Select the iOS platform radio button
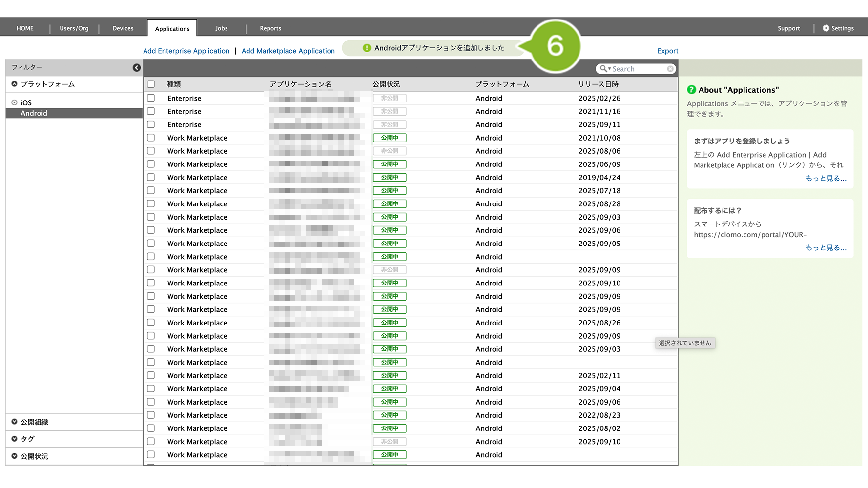Image resolution: width=868 pixels, height=488 pixels. coord(15,102)
